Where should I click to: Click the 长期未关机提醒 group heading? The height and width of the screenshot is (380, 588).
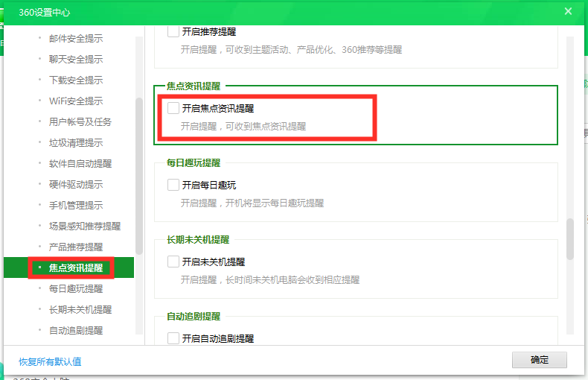(x=198, y=240)
